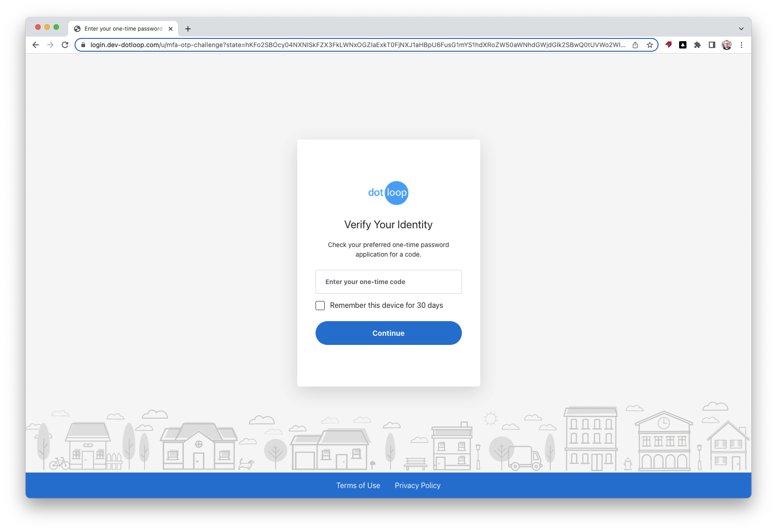777x532 pixels.
Task: Open a new tab with the plus icon
Action: [x=188, y=28]
